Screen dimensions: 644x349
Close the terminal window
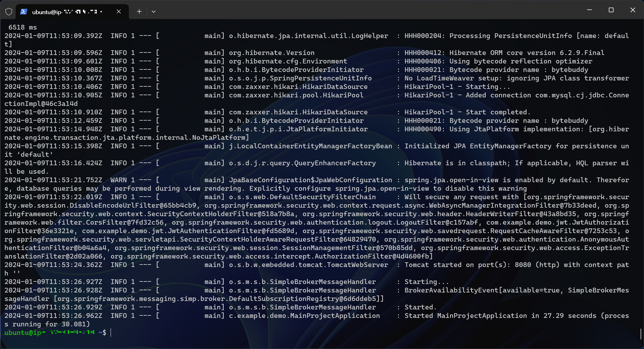633,10
